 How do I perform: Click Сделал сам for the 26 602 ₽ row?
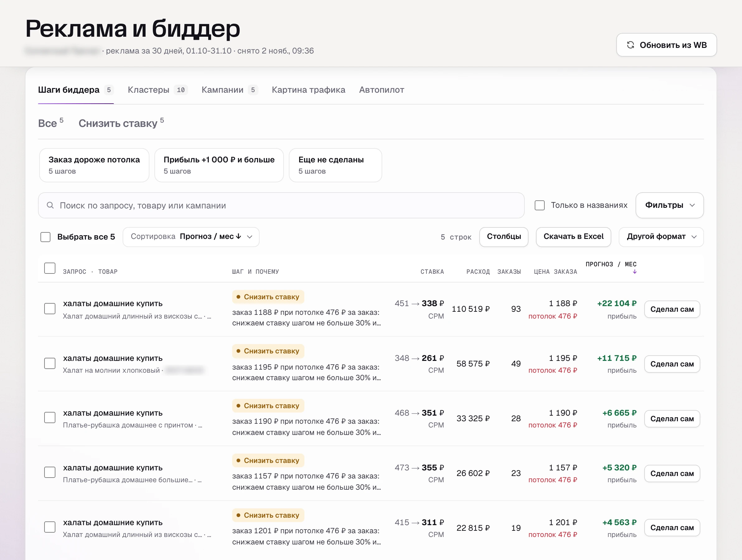tap(672, 473)
